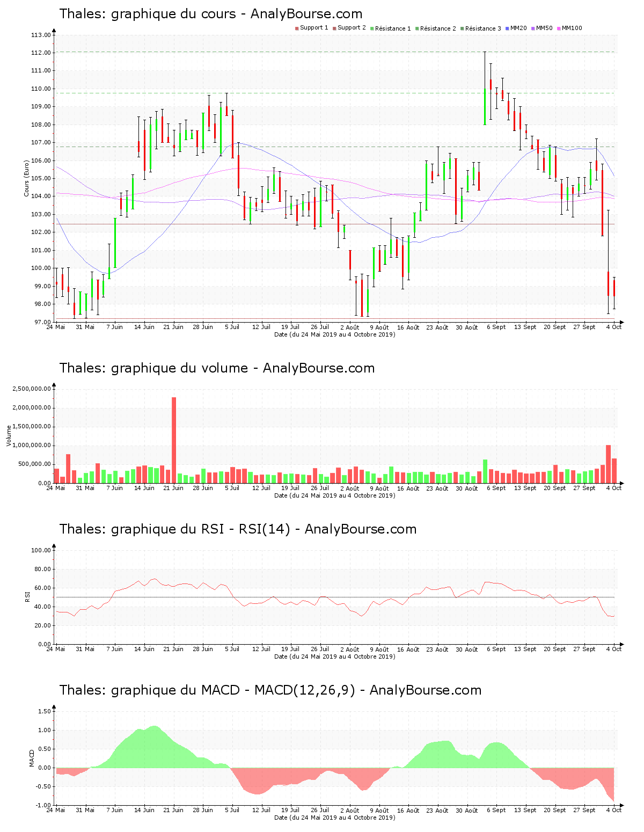Image resolution: width=644 pixels, height=832 pixels.
Task: Click the rotated 'RSI' axis label
Action: [x=27, y=596]
